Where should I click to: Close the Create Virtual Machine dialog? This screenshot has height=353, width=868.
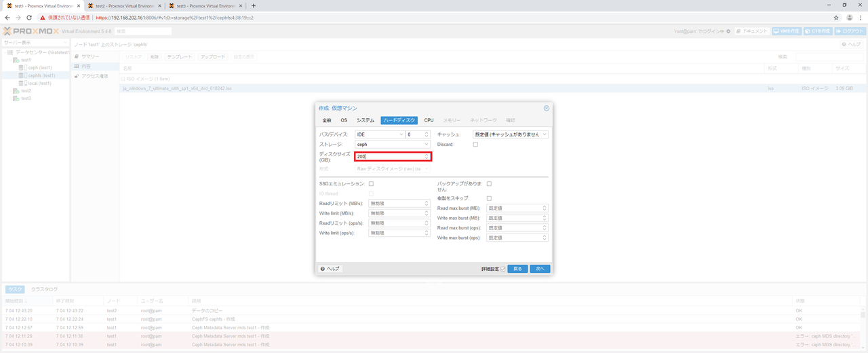click(546, 108)
